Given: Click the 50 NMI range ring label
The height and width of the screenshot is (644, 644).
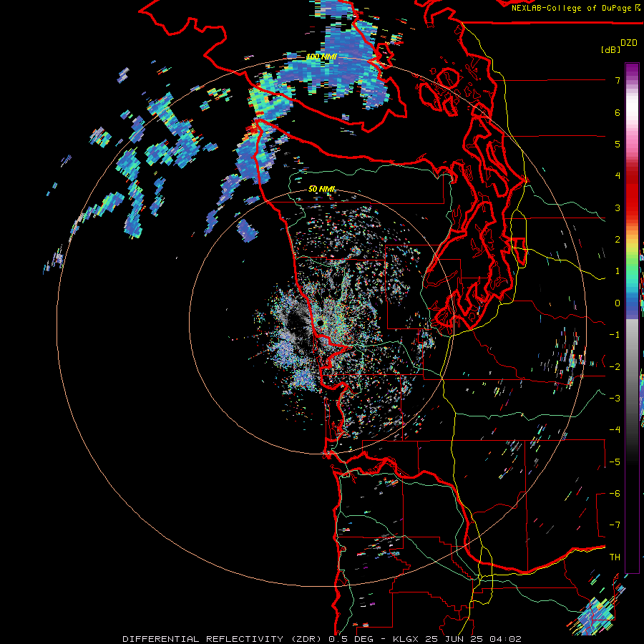Looking at the screenshot, I should [321, 189].
